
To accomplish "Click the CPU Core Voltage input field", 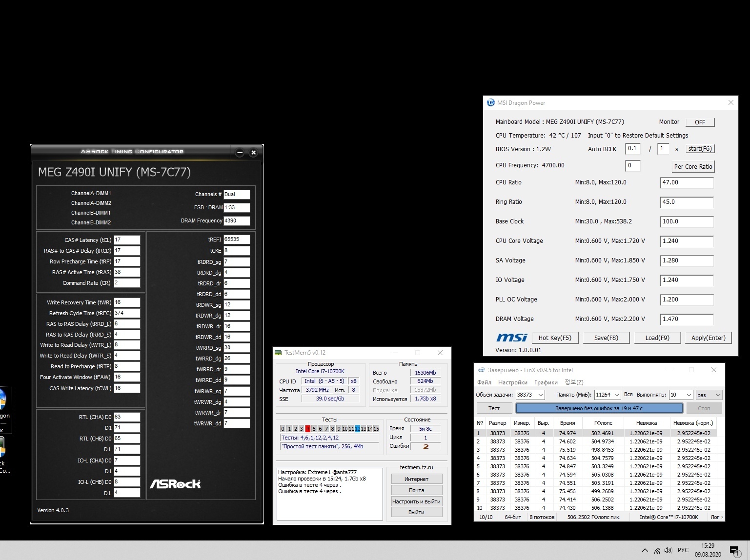I will [687, 241].
